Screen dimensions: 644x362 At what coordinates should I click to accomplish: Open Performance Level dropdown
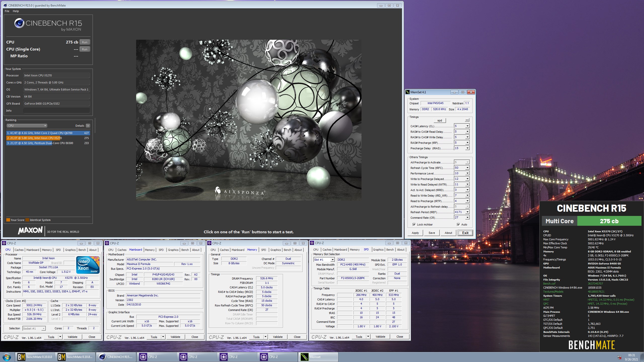[x=467, y=173]
